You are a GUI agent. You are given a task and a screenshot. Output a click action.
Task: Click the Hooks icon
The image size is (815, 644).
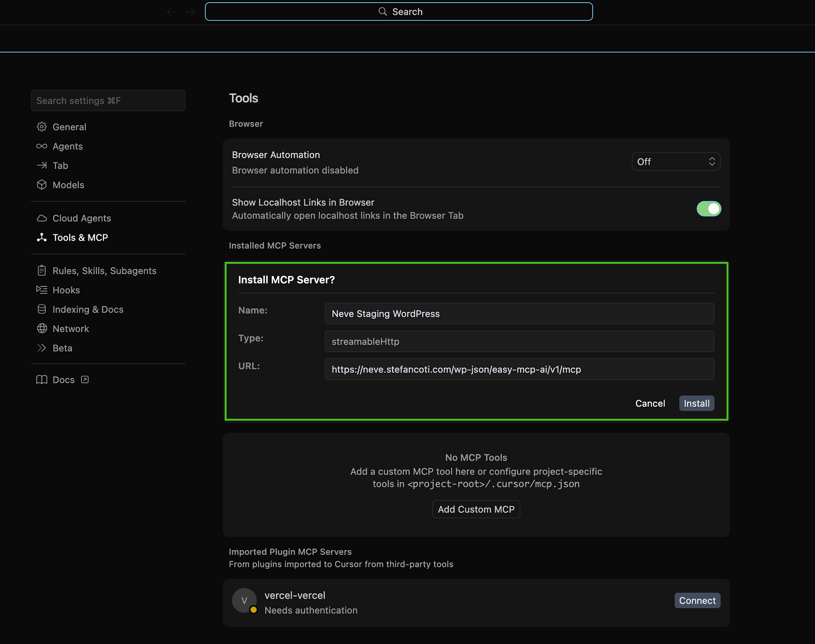coord(42,290)
